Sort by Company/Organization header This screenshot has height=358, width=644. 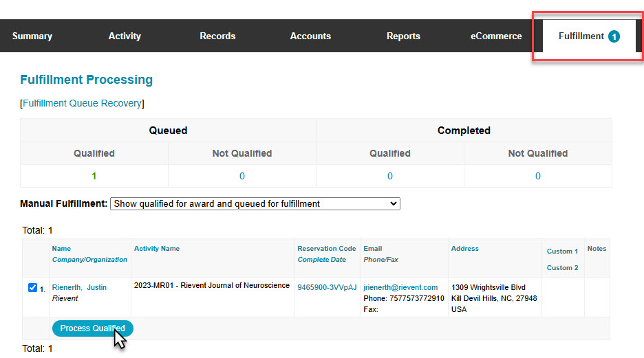point(89,260)
